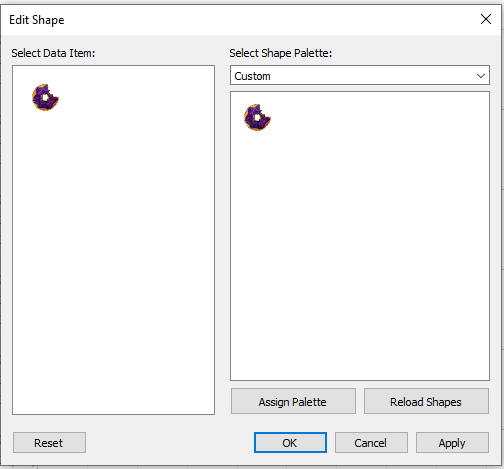Image resolution: width=504 pixels, height=469 pixels.
Task: Click the Select Shape Palette label
Action: (281, 53)
